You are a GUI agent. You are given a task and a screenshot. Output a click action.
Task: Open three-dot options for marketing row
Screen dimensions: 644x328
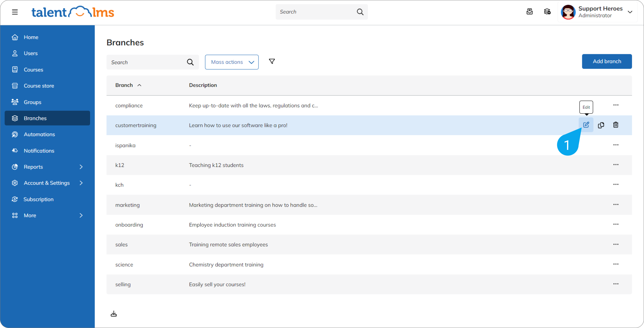coord(616,205)
